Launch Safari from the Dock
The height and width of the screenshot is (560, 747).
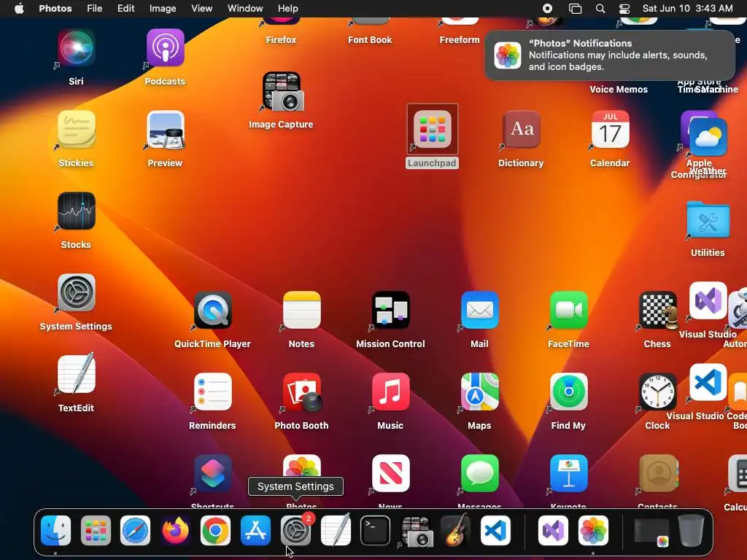point(135,531)
